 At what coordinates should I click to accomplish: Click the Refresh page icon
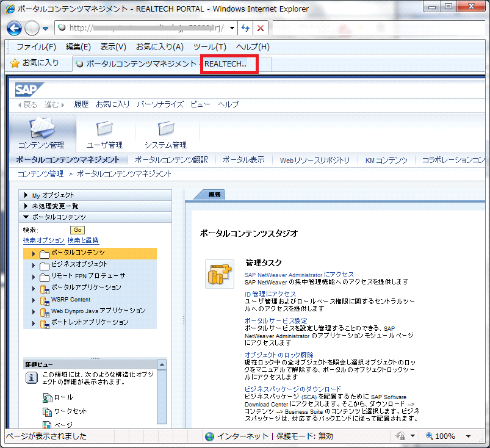245,28
